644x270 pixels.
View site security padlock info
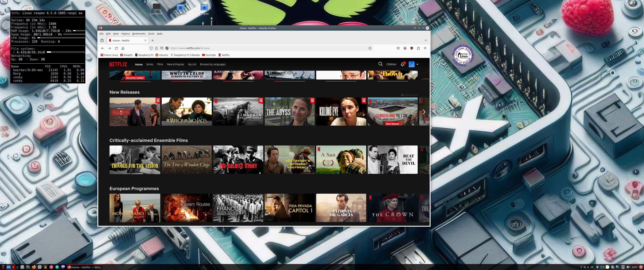coord(156,48)
